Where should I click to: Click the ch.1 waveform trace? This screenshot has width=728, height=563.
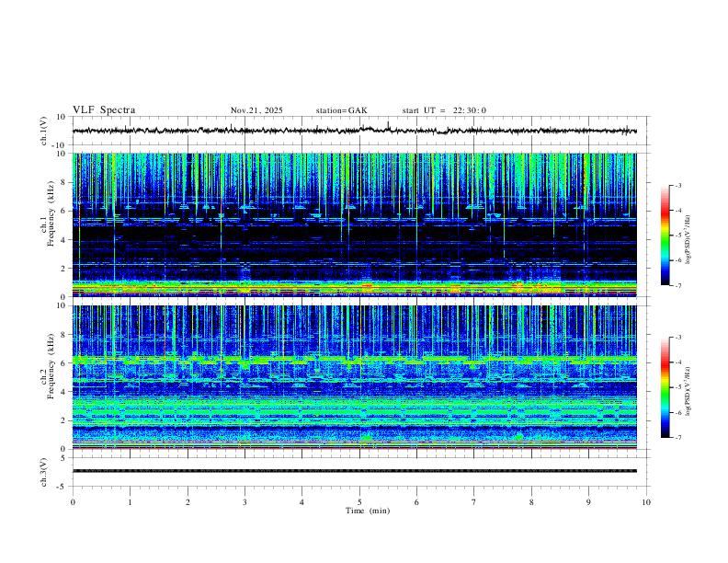pyautogui.click(x=354, y=131)
